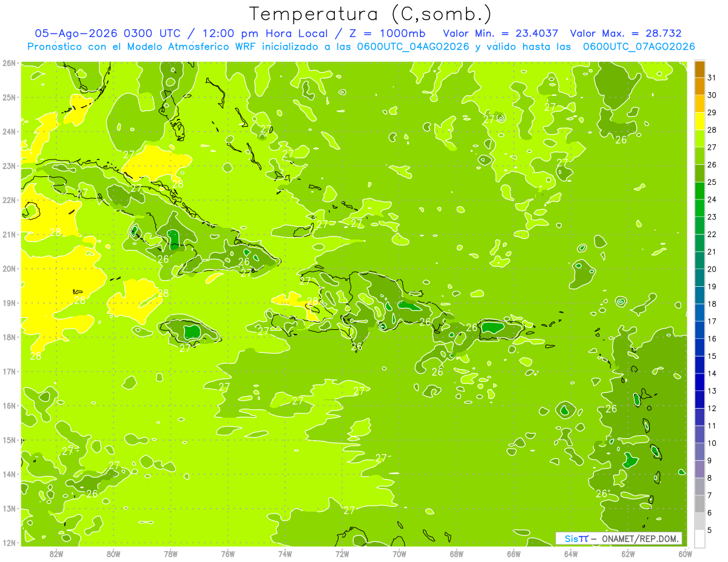Click the 74W longitude axis label

[x=285, y=554]
